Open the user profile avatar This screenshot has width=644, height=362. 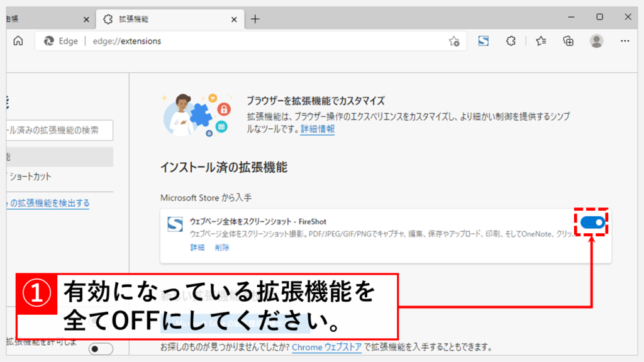pos(596,41)
